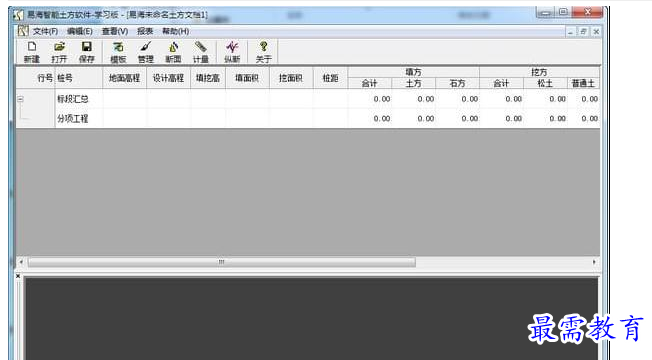This screenshot has width=652, height=360.
Task: Click 松土 cell in 标段汇总 row
Action: tap(545, 99)
